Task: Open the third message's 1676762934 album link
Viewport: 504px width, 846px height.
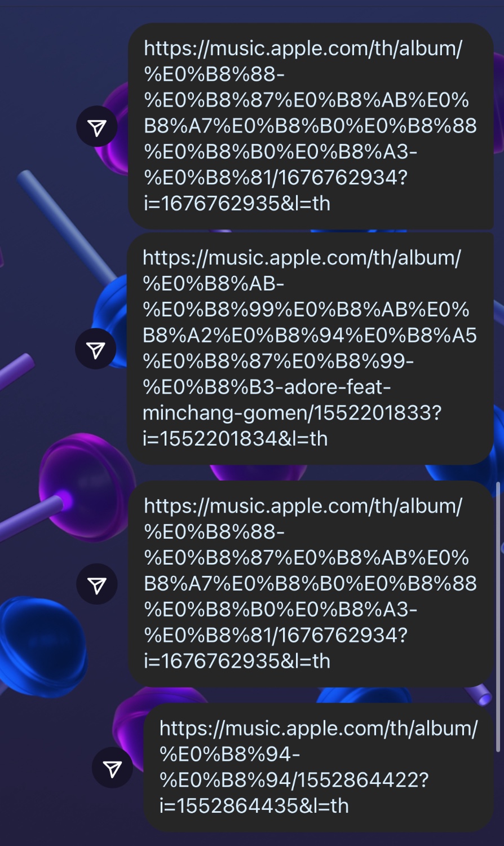Action: pyautogui.click(x=310, y=583)
